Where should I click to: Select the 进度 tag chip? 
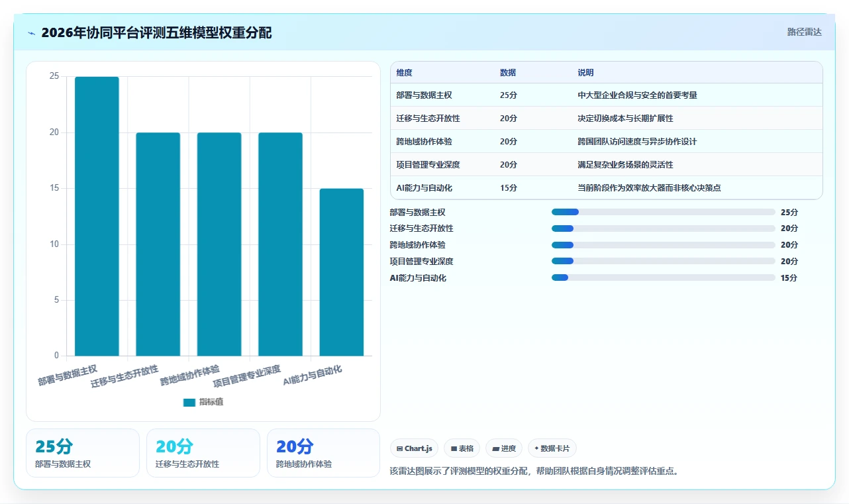pos(504,448)
